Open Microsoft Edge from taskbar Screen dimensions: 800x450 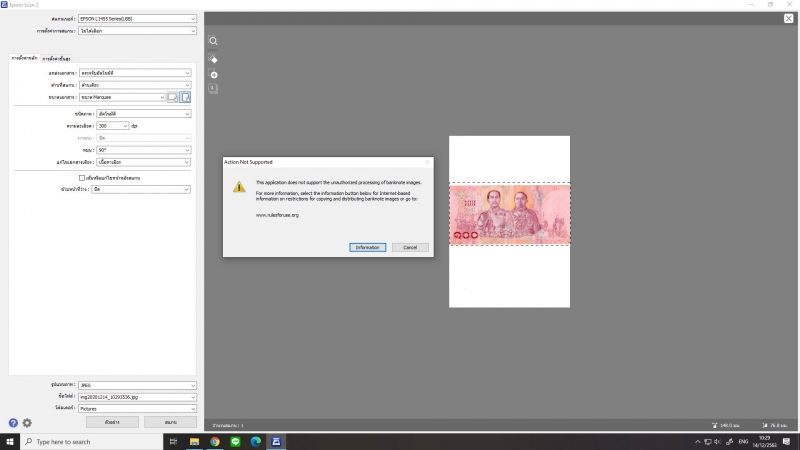click(x=256, y=441)
